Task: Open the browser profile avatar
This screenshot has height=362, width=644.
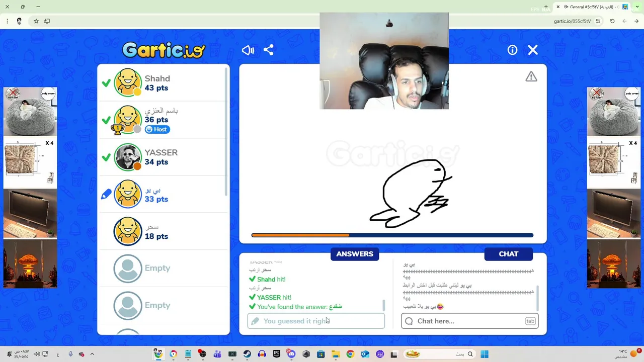Action: pyautogui.click(x=19, y=21)
